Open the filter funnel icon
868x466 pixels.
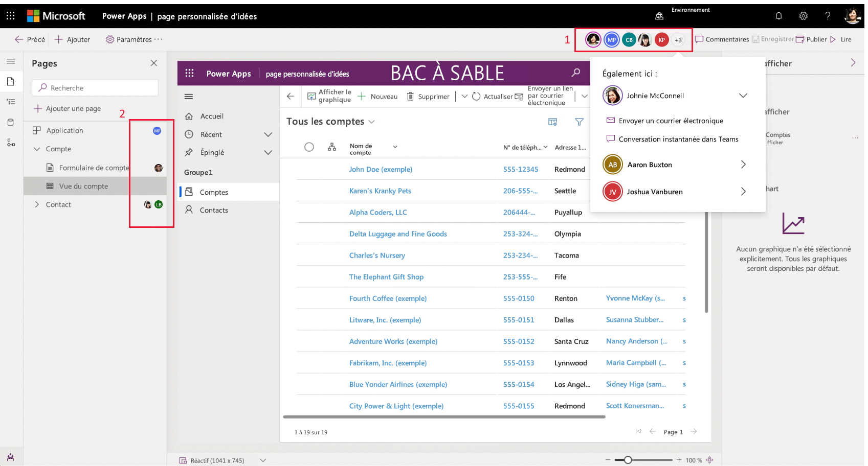579,122
